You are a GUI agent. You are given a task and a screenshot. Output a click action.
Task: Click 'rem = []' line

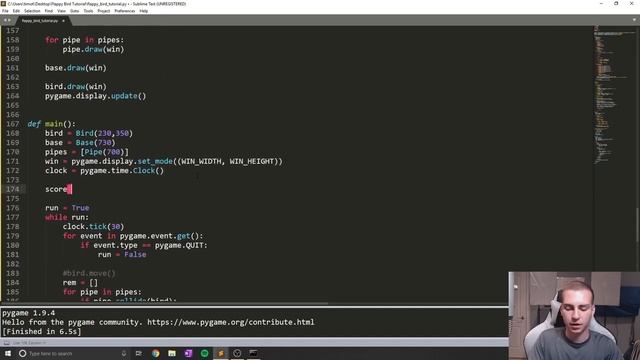pyautogui.click(x=80, y=282)
